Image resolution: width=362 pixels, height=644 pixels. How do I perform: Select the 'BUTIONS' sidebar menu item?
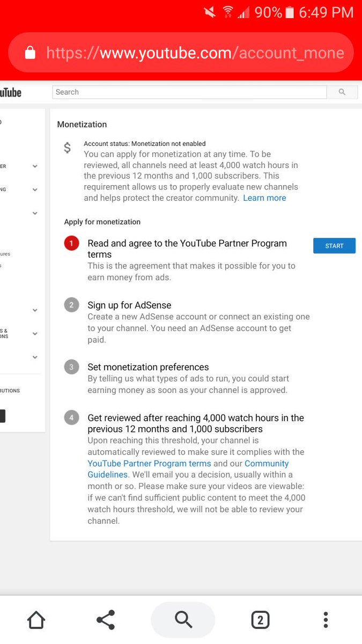(10, 391)
